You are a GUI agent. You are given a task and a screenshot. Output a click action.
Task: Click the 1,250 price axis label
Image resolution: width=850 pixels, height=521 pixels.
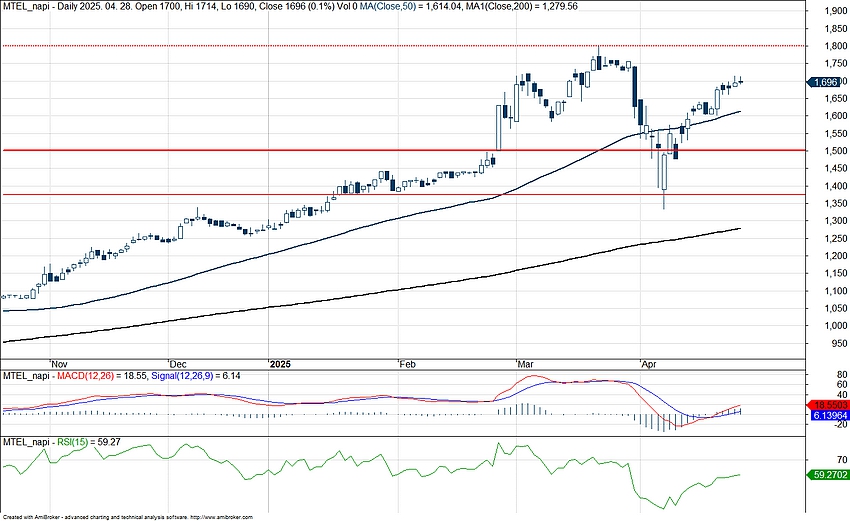tap(835, 239)
